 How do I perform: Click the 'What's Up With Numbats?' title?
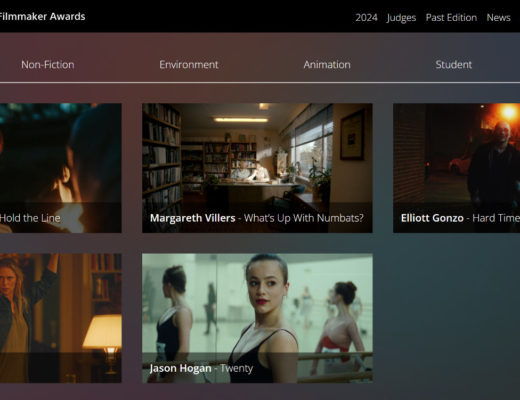pyautogui.click(x=304, y=218)
